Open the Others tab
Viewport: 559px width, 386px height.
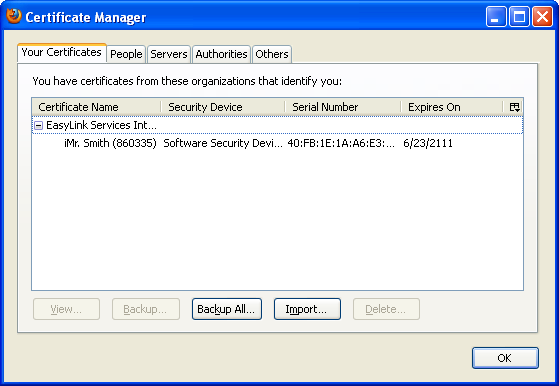(x=272, y=54)
